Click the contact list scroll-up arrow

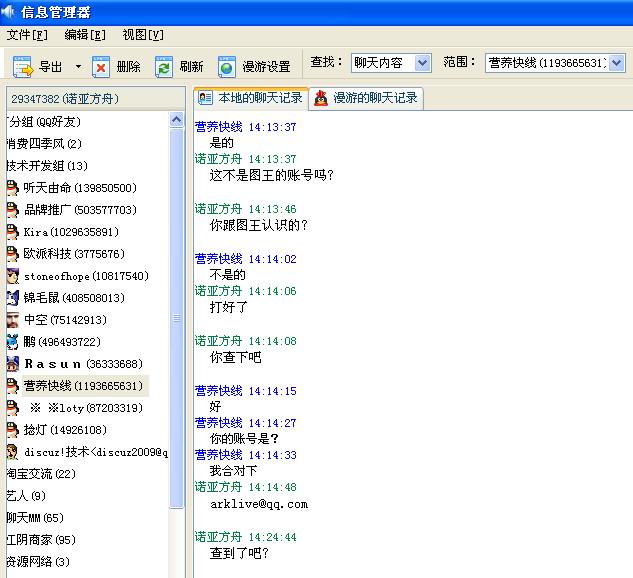tap(176, 120)
